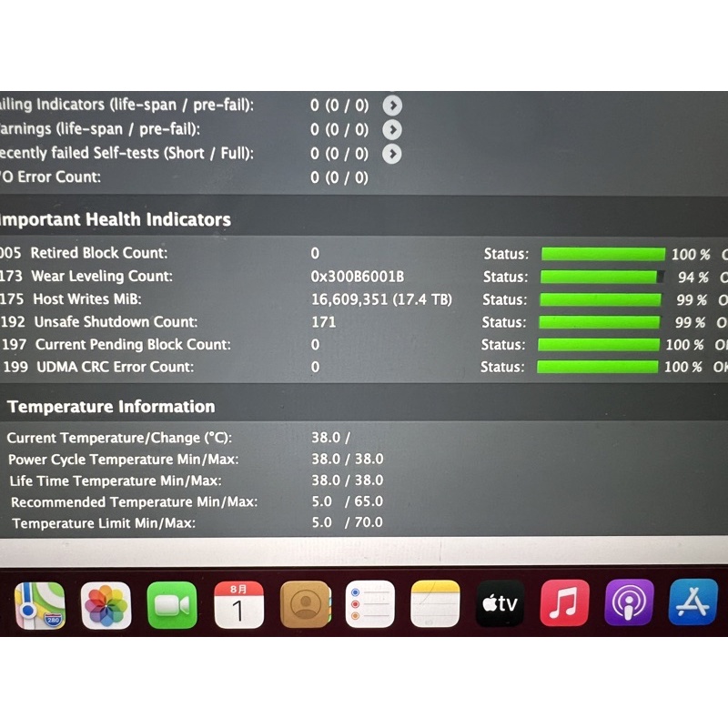The image size is (728, 728).
Task: Click the Retired Block Count status bar
Action: click(x=603, y=254)
